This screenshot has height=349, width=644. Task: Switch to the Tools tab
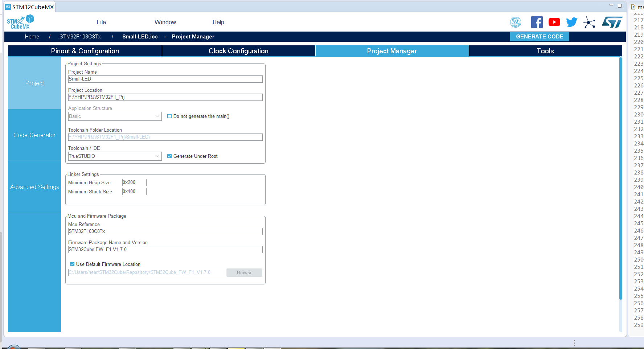(x=545, y=51)
